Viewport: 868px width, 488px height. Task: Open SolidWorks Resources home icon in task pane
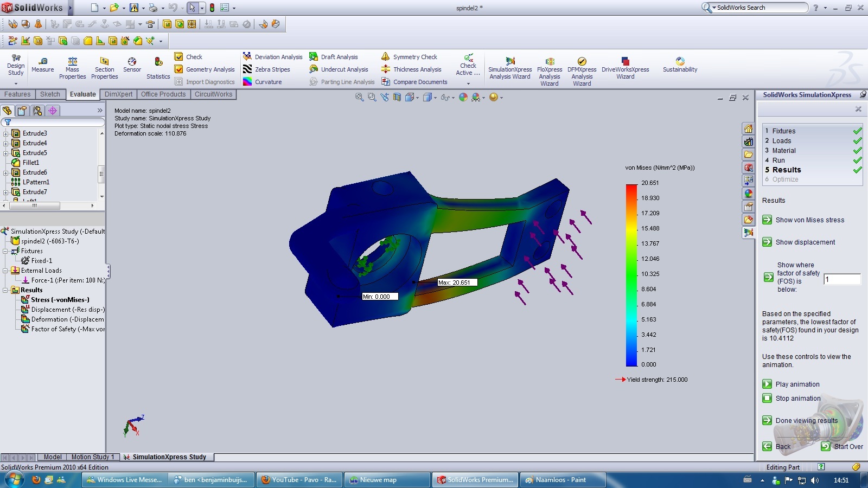pyautogui.click(x=748, y=129)
